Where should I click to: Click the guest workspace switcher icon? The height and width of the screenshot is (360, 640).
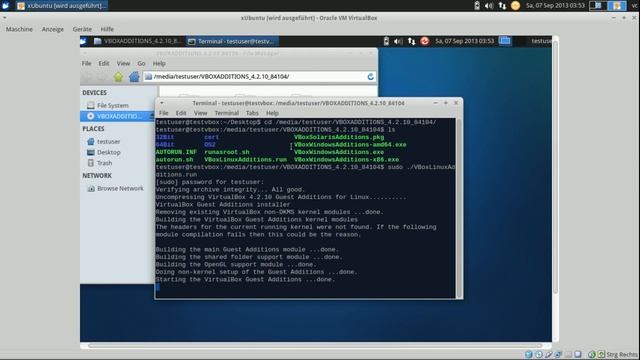coord(504,41)
